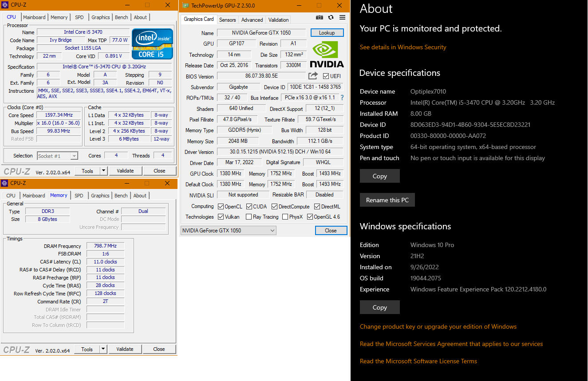Toggle the Vulkan checkbox
Image resolution: width=588 pixels, height=381 pixels.
click(x=221, y=217)
